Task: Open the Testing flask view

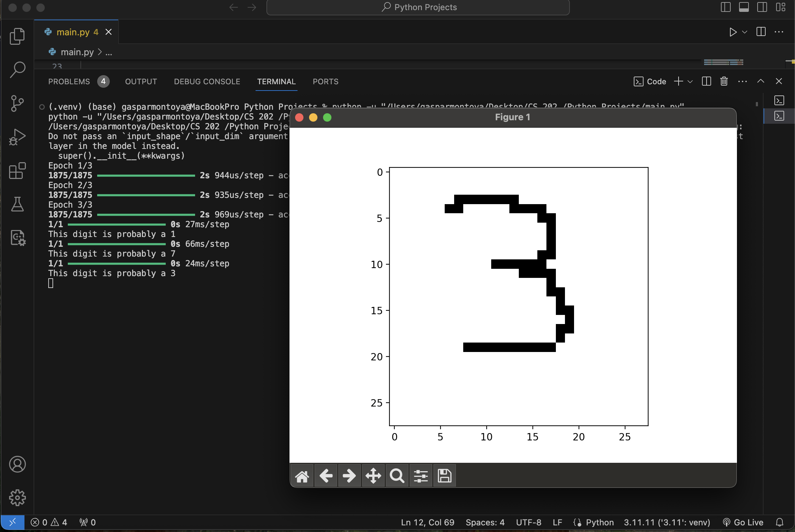Action: tap(17, 204)
